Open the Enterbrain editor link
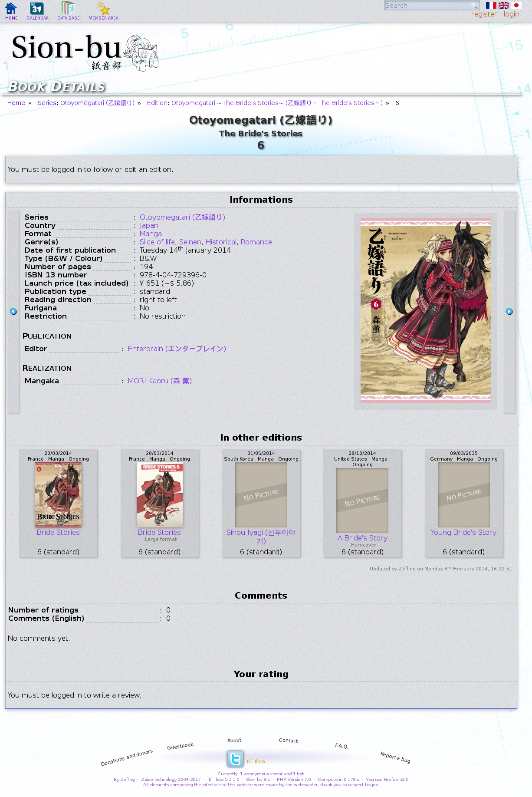This screenshot has width=532, height=797. [x=177, y=349]
